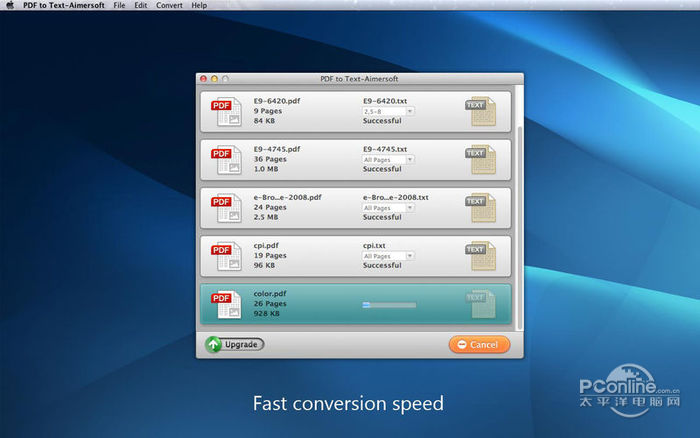This screenshot has width=700, height=438.
Task: Open the Help menu
Action: click(199, 5)
